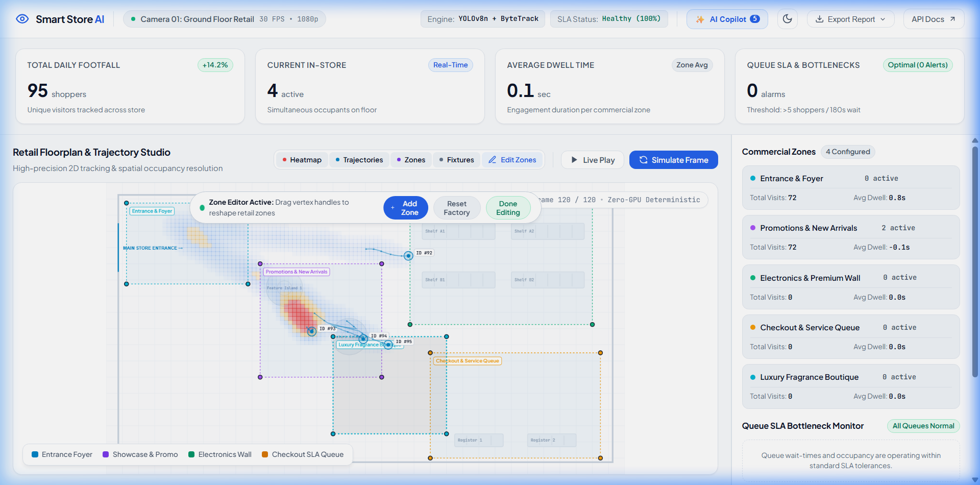This screenshot has height=485, width=980.
Task: Click the orange Checkout SLA Queue legend swatch
Action: pyautogui.click(x=265, y=454)
